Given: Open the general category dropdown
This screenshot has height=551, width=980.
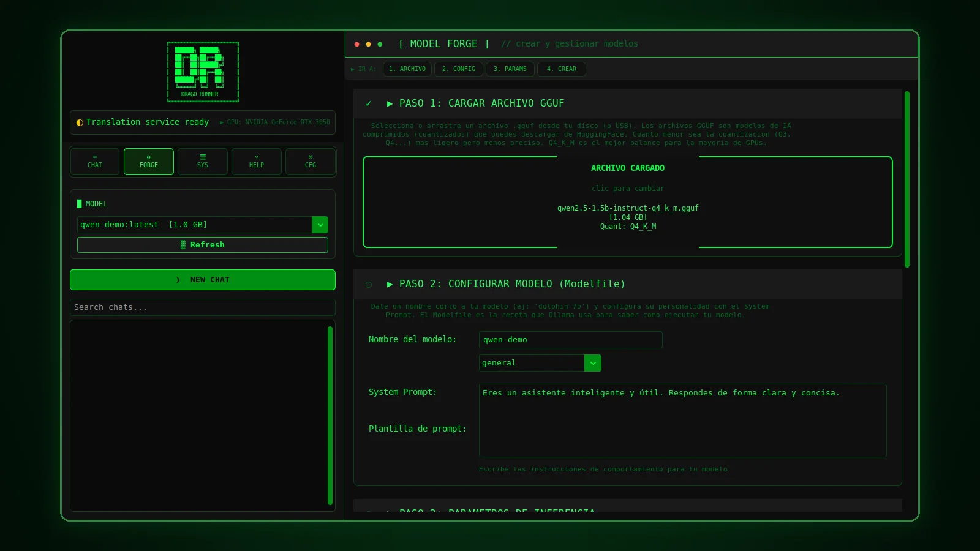Looking at the screenshot, I should tap(540, 363).
